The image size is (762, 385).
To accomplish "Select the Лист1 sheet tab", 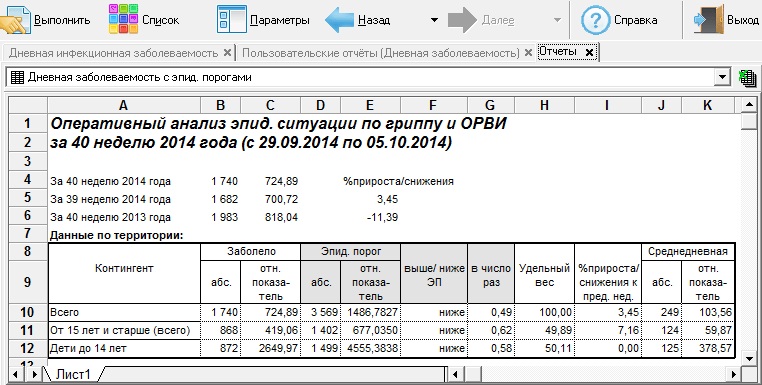I will pos(73,374).
